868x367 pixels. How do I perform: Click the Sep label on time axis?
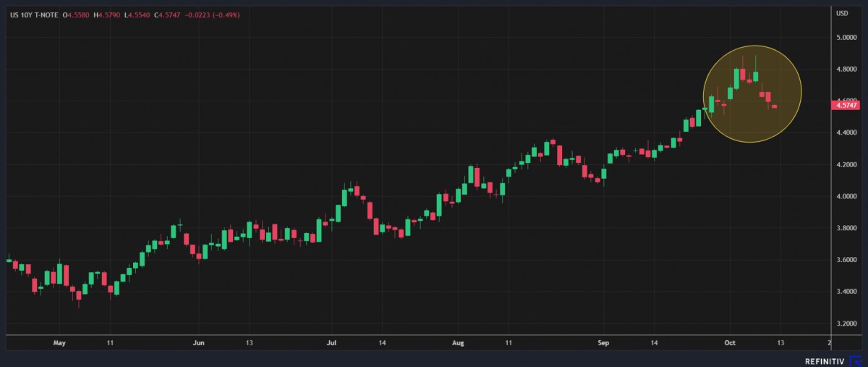pyautogui.click(x=603, y=342)
